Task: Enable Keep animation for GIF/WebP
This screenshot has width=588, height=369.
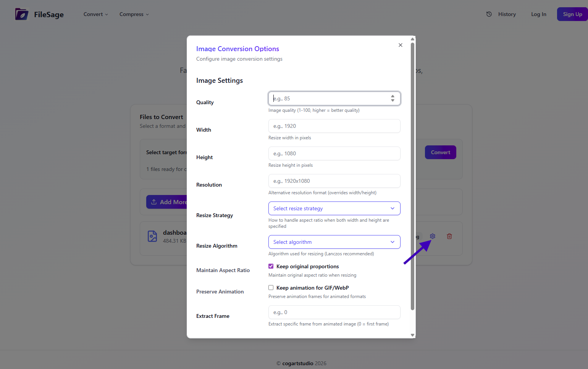Action: (x=271, y=287)
